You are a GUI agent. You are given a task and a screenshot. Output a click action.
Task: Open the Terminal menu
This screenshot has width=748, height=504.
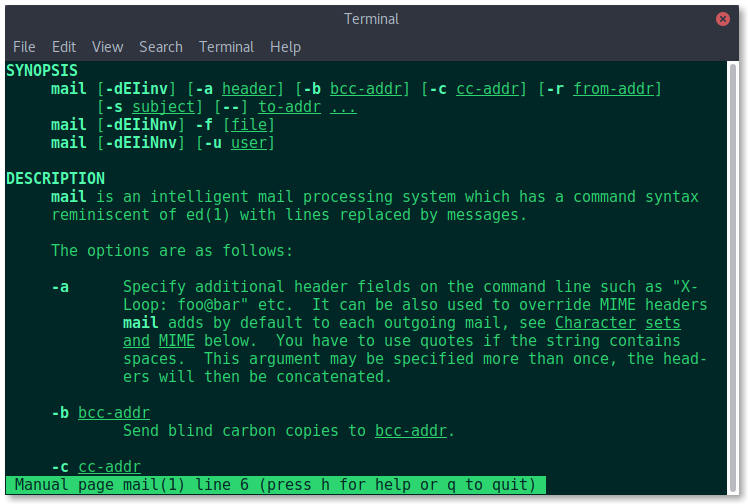tap(226, 47)
